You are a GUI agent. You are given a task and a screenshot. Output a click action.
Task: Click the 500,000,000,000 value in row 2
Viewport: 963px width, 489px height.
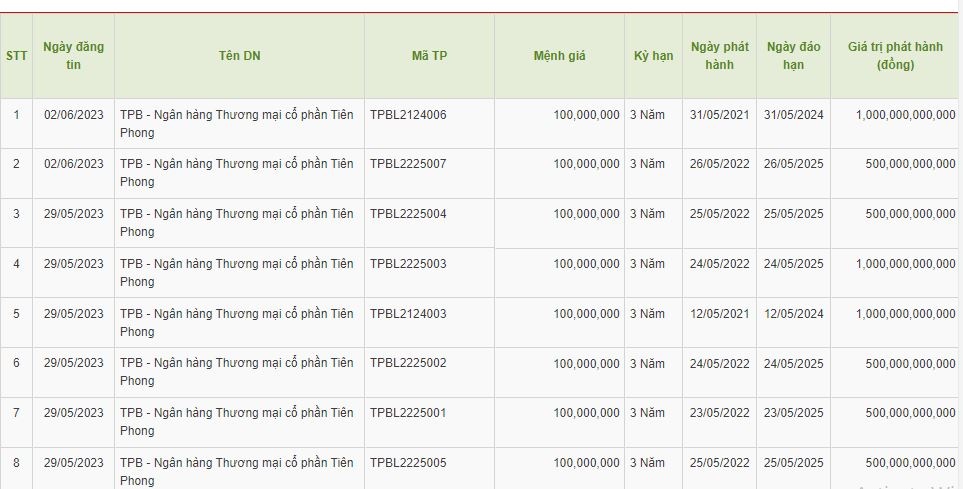[x=911, y=164]
